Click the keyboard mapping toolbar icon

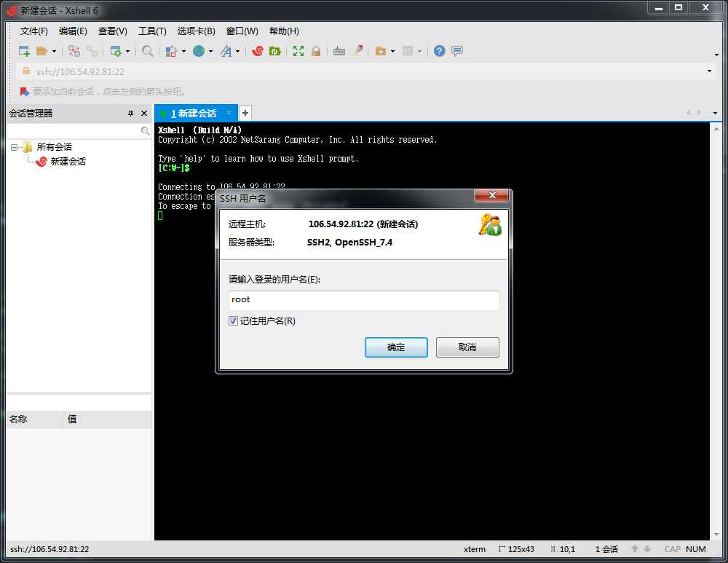pos(339,51)
